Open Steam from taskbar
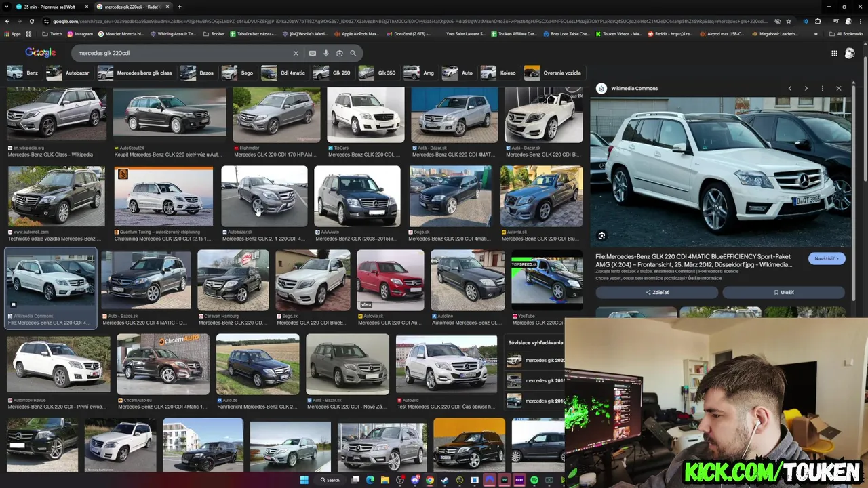Image resolution: width=868 pixels, height=488 pixels. tap(445, 480)
